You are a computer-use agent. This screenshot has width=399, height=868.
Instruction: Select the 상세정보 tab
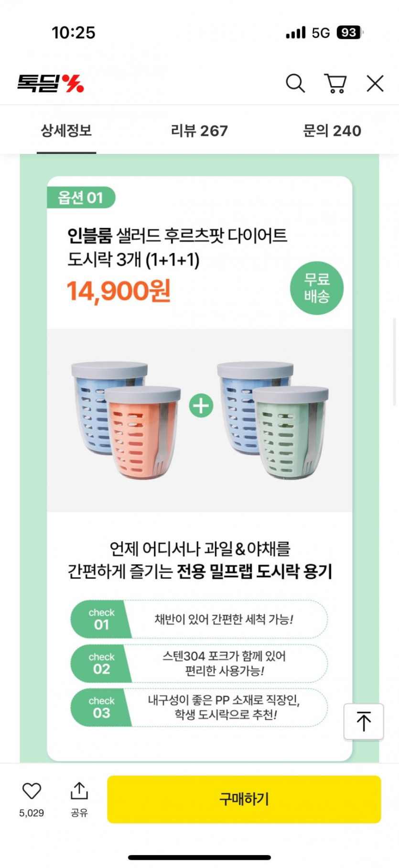[66, 131]
